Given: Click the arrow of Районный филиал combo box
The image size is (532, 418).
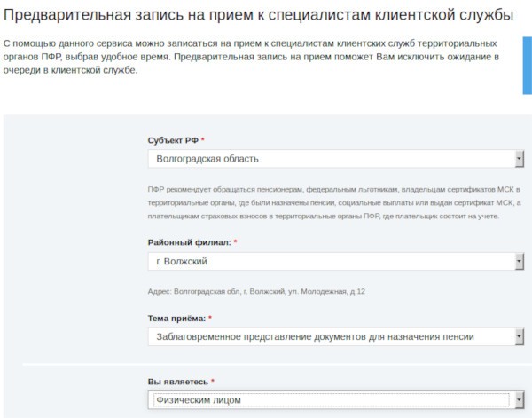Looking at the screenshot, I should click(x=520, y=262).
